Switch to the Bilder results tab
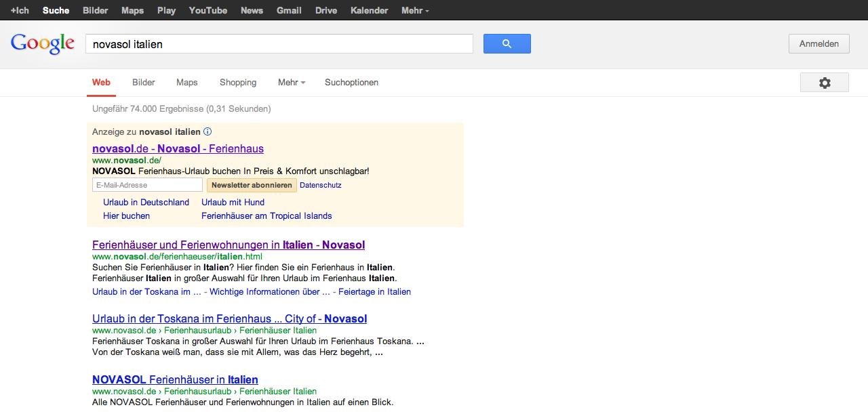The image size is (868, 416). click(x=144, y=83)
